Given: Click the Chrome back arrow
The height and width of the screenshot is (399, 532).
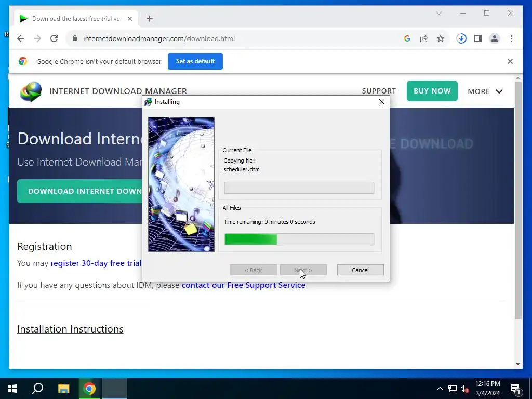Looking at the screenshot, I should pos(21,38).
